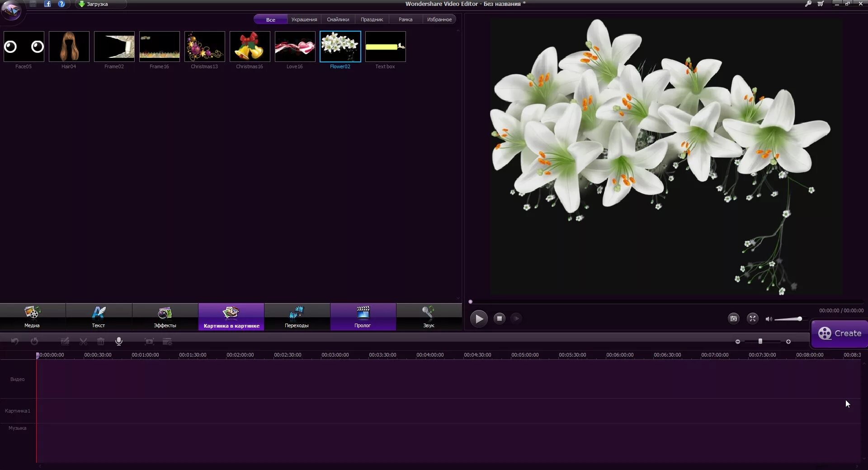The image size is (868, 470).
Task: Toggle fullscreen preview mode
Action: [753, 319]
